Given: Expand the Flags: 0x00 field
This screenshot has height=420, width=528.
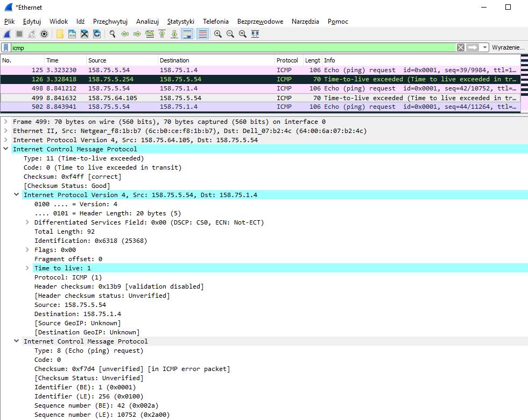Looking at the screenshot, I should (x=27, y=250).
